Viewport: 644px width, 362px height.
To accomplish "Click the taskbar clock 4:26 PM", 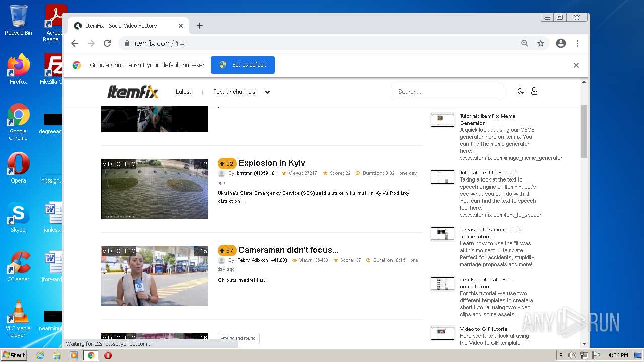I will tap(618, 355).
